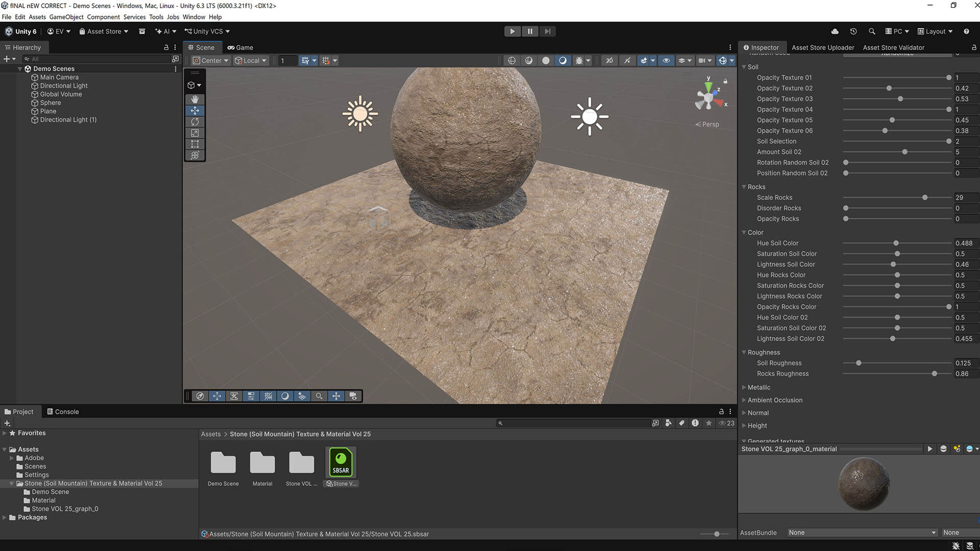Switch to the Game tab
980x551 pixels.
tap(240, 47)
